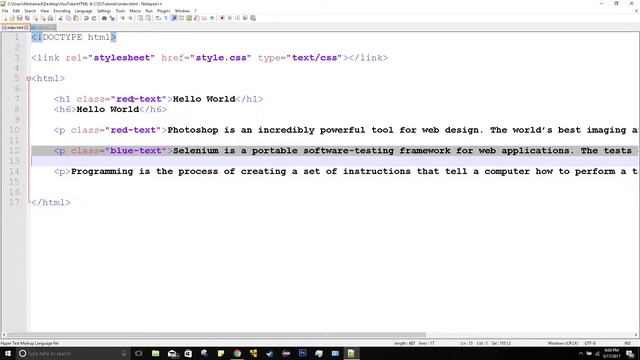Open Google Chrome from the taskbar
The width and height of the screenshot is (640, 360).
click(237, 353)
